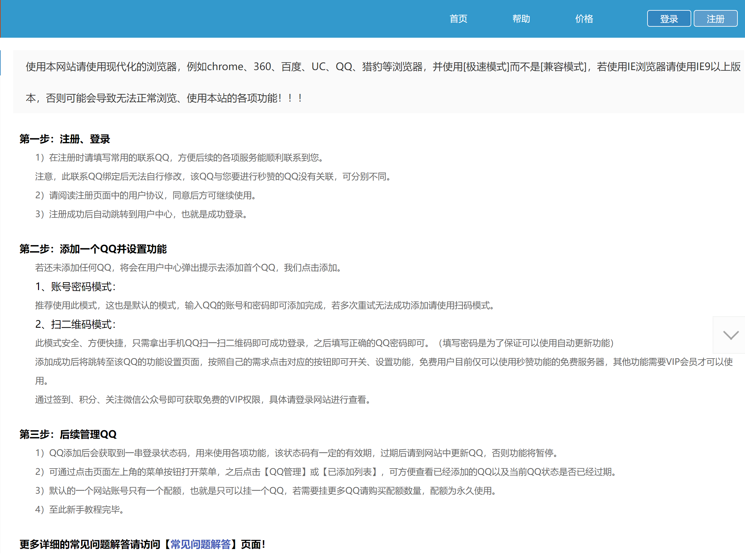Open the 帮助 help section
The height and width of the screenshot is (560, 745).
pos(520,18)
